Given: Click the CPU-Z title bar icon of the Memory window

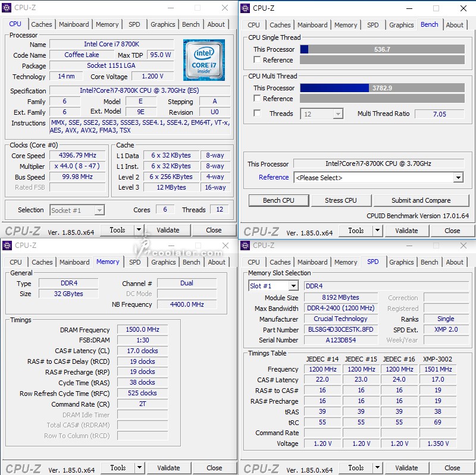Looking at the screenshot, I should (7, 246).
